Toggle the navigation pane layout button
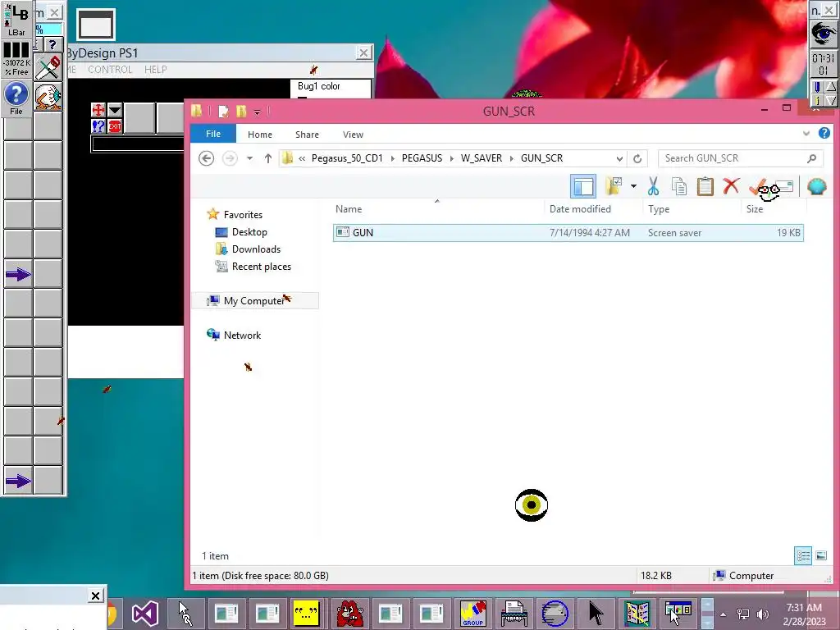The image size is (840, 630). coord(583,186)
